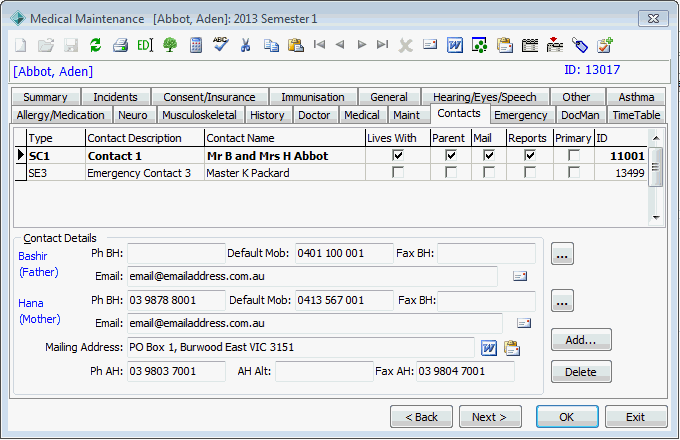Open the Summary tab
This screenshot has height=440, width=680.
46,97
